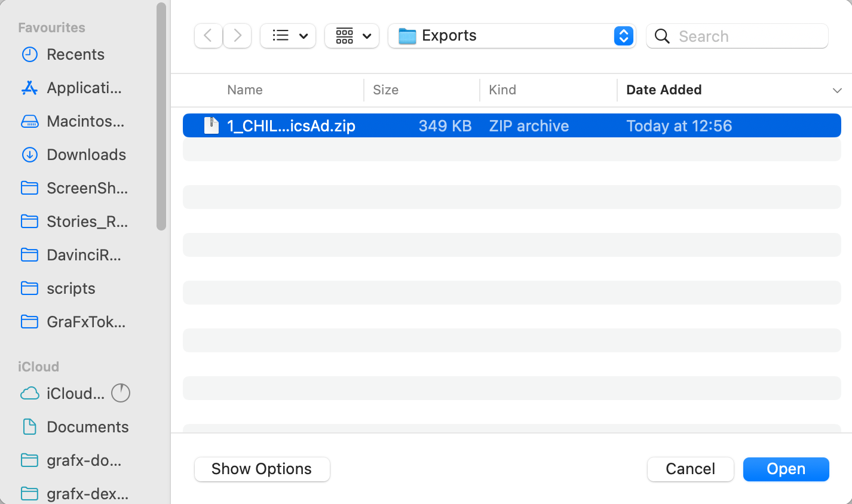Select the 1_CHIL...icsAd.zip file

[x=512, y=125]
